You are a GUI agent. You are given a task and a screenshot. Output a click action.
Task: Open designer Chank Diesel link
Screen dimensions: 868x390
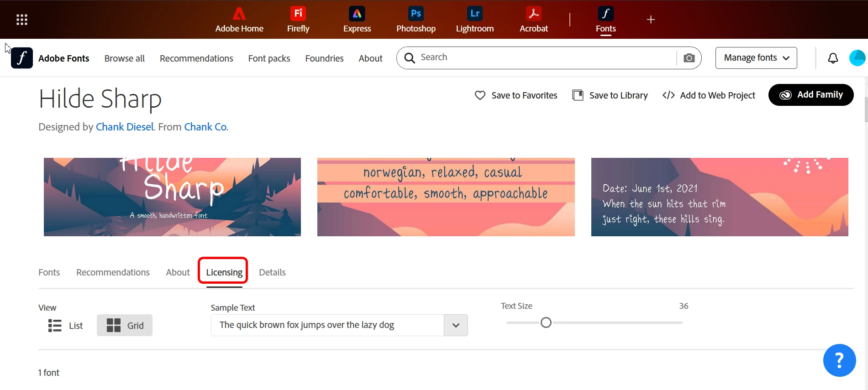pyautogui.click(x=125, y=127)
